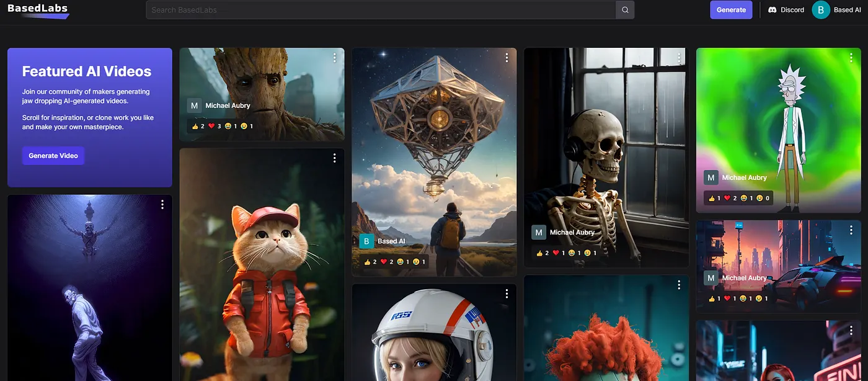Click Michael Aubry name on Groot card
The width and height of the screenshot is (868, 381).
click(x=228, y=105)
